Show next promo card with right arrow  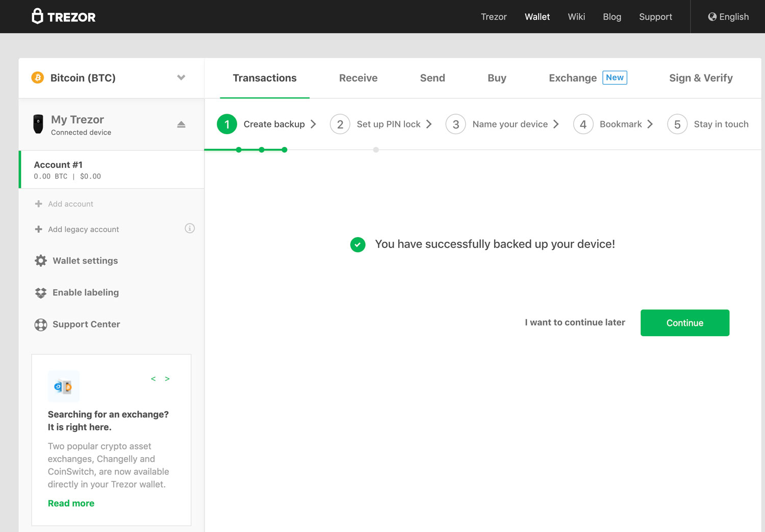point(167,378)
